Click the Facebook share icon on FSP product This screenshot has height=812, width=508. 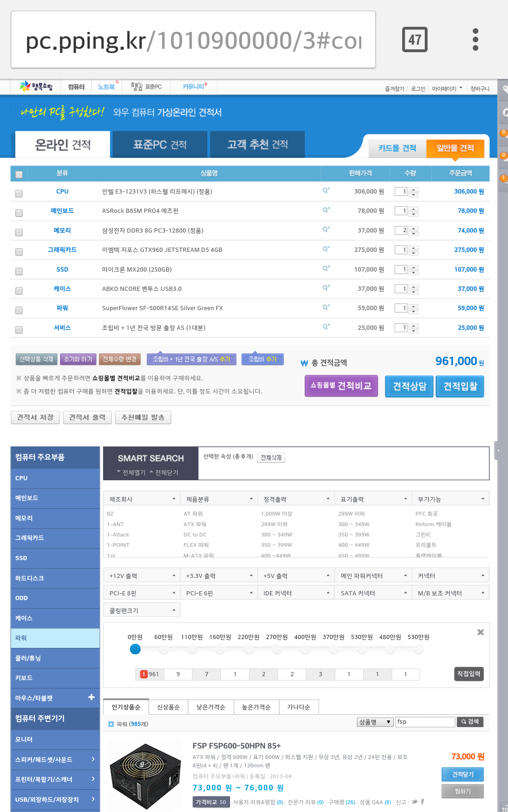click(x=422, y=802)
